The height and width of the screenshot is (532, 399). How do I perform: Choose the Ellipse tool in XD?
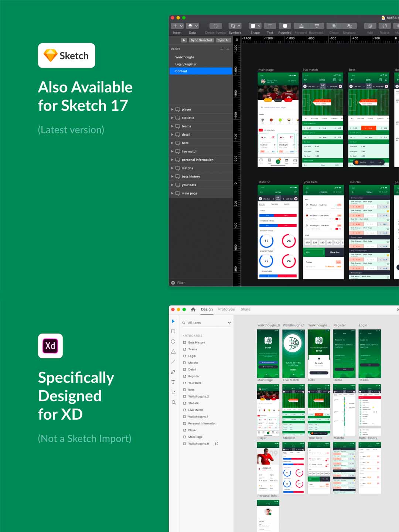tap(173, 342)
